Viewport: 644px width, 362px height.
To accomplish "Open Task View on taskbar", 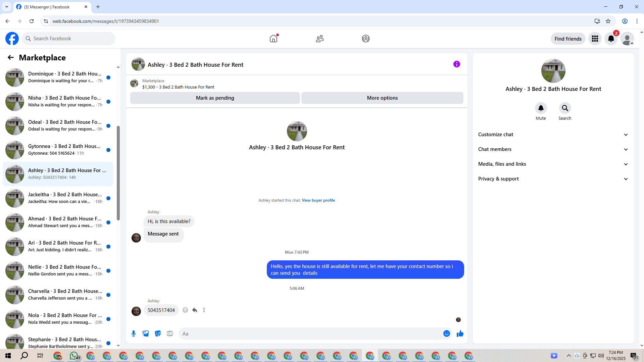I will point(40,356).
